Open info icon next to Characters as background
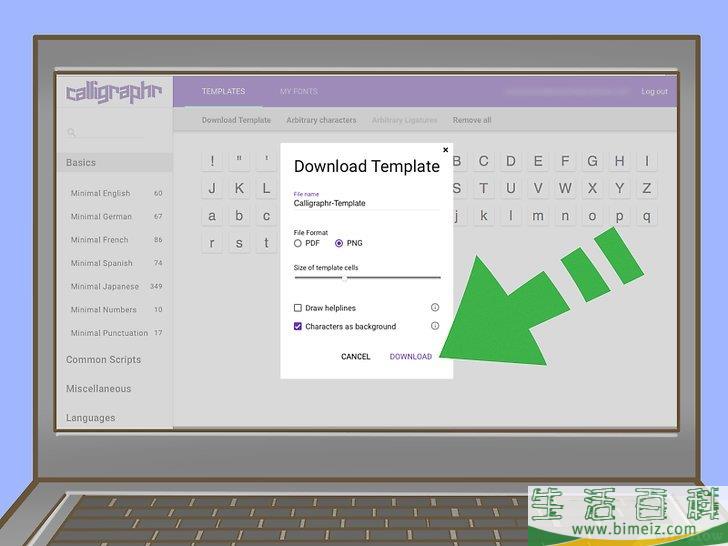Screen dimensions: 728x546 coord(435,326)
